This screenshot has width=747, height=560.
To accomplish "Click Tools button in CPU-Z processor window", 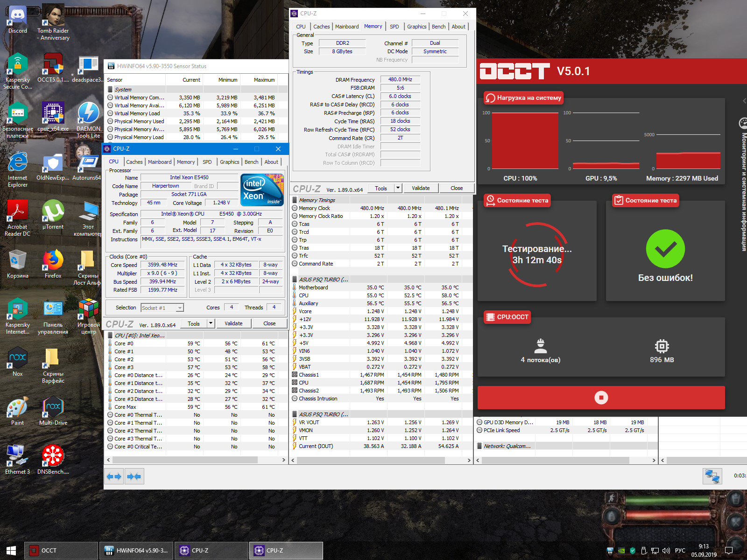I will (x=194, y=323).
